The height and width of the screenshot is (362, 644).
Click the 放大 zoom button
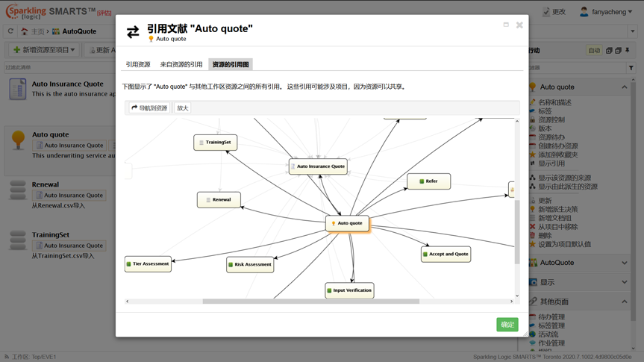pos(183,108)
